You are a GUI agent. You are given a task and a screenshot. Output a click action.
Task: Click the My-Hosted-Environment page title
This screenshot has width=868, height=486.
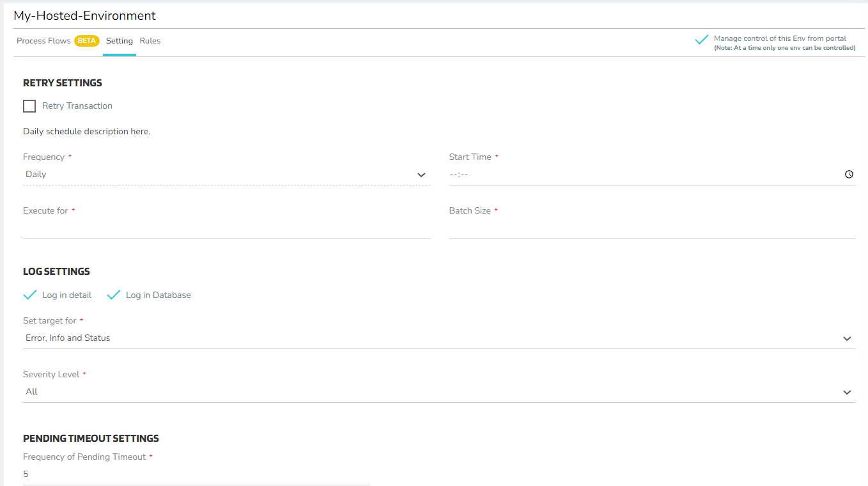[84, 15]
